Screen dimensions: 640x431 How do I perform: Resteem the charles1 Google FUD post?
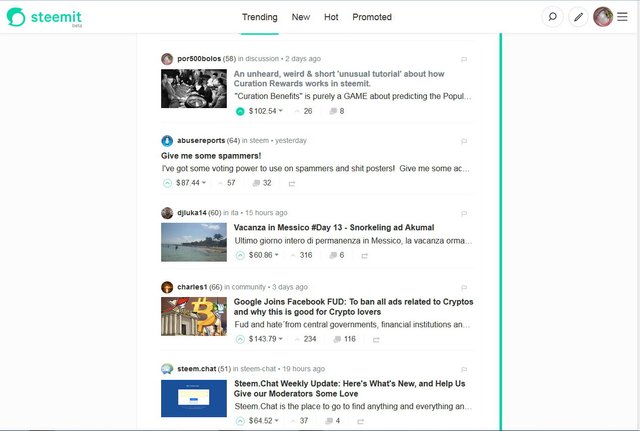376,340
